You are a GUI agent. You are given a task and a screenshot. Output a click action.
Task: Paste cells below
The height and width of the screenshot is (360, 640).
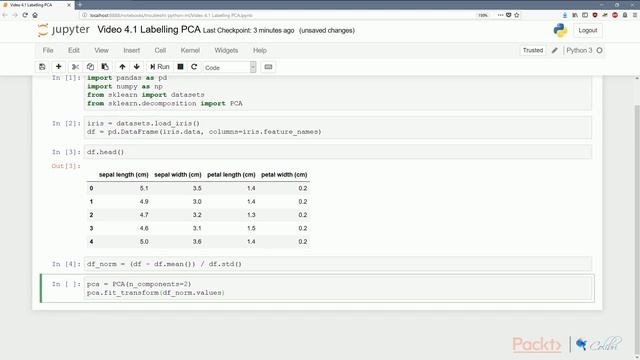click(x=105, y=67)
